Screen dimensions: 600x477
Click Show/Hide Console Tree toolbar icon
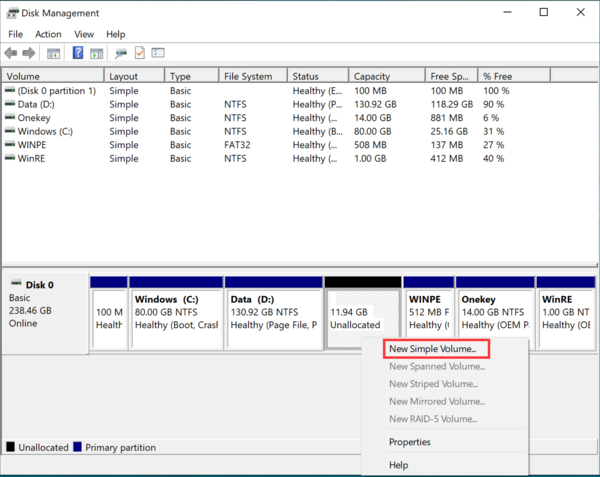pyautogui.click(x=54, y=53)
